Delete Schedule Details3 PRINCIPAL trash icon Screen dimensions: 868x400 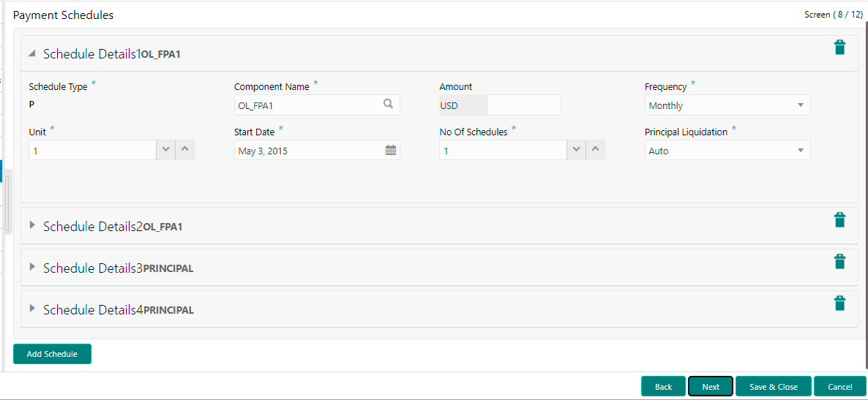click(839, 262)
